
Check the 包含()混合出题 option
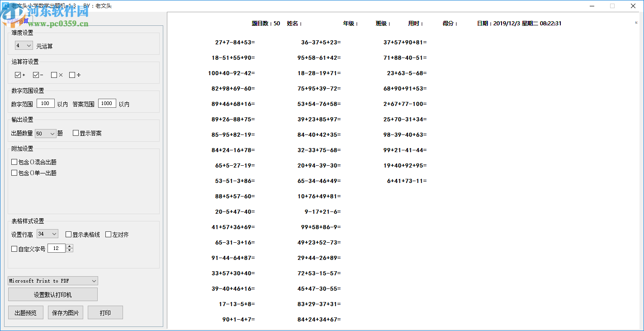[x=14, y=162]
